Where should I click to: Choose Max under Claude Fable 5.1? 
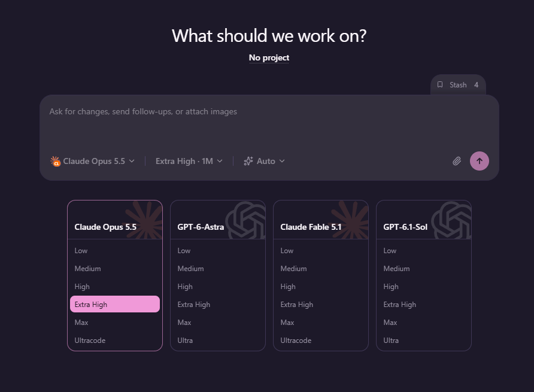(x=321, y=323)
